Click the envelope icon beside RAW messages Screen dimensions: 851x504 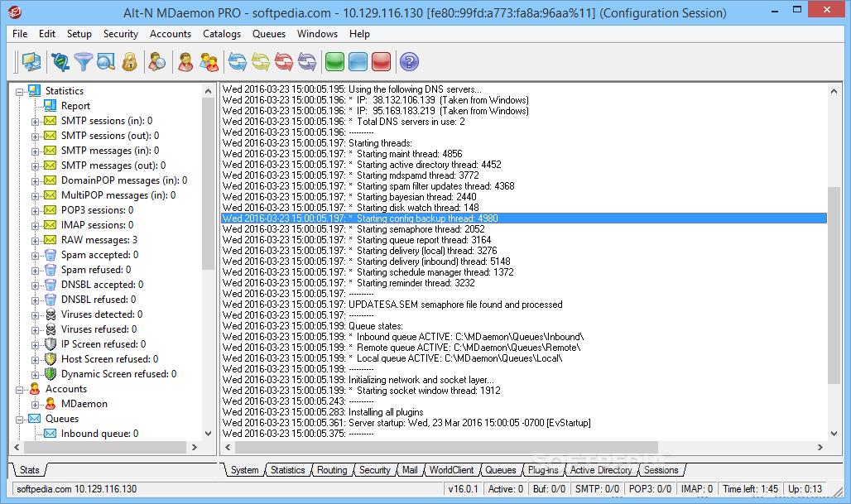coord(50,239)
